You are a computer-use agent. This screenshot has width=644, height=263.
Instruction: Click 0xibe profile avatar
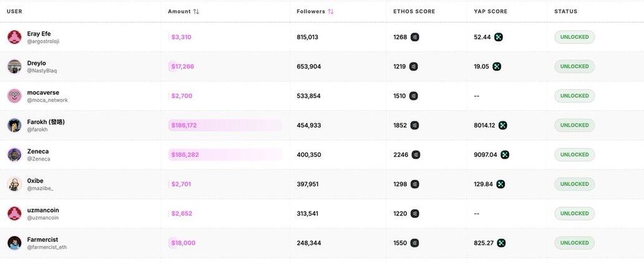(14, 184)
